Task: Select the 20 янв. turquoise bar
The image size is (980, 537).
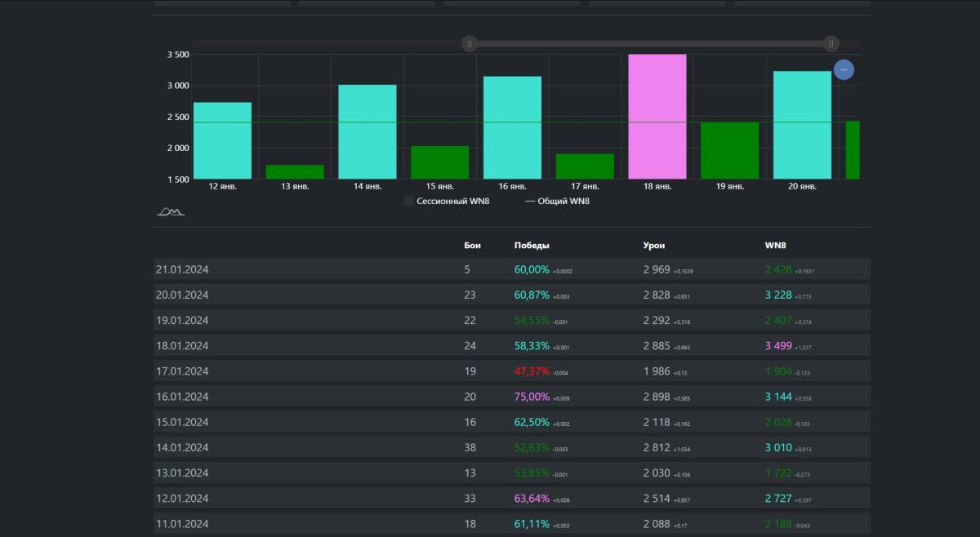Action: click(x=802, y=125)
